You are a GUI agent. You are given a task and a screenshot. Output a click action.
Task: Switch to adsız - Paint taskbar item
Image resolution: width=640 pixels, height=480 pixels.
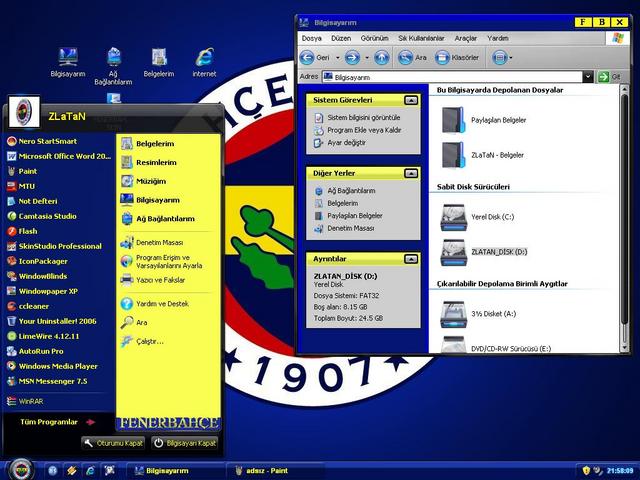coord(260,470)
